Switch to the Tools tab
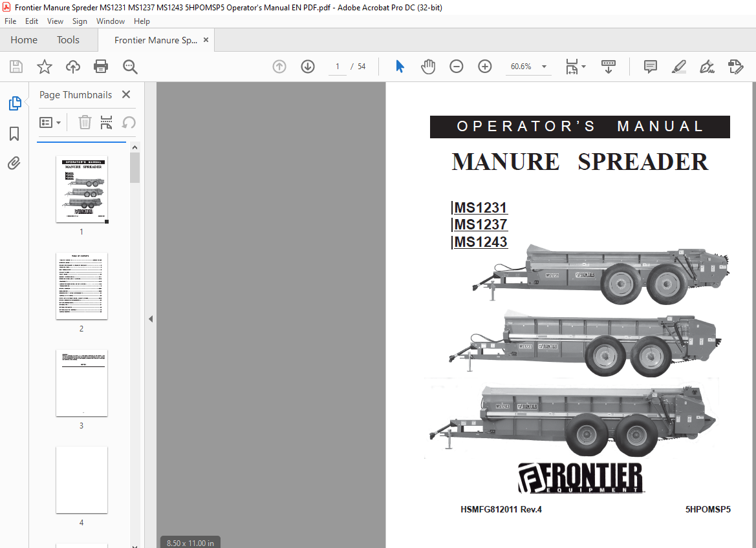 (68, 40)
